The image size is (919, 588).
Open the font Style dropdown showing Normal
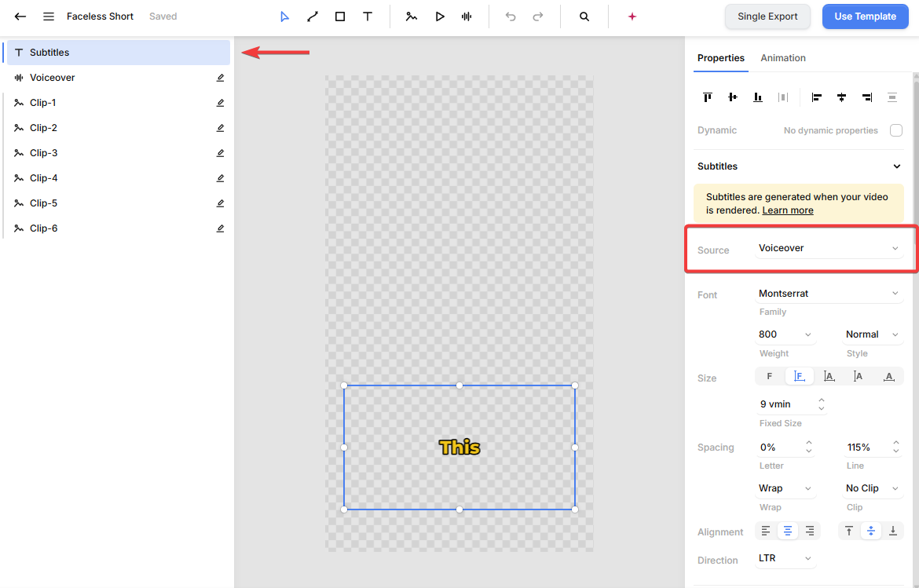872,334
